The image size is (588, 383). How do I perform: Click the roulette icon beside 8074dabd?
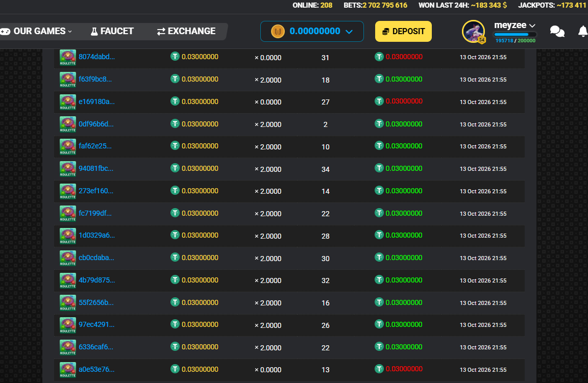(68, 57)
